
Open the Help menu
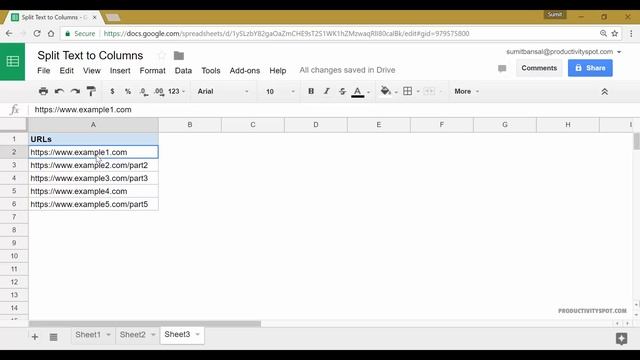tap(278, 71)
